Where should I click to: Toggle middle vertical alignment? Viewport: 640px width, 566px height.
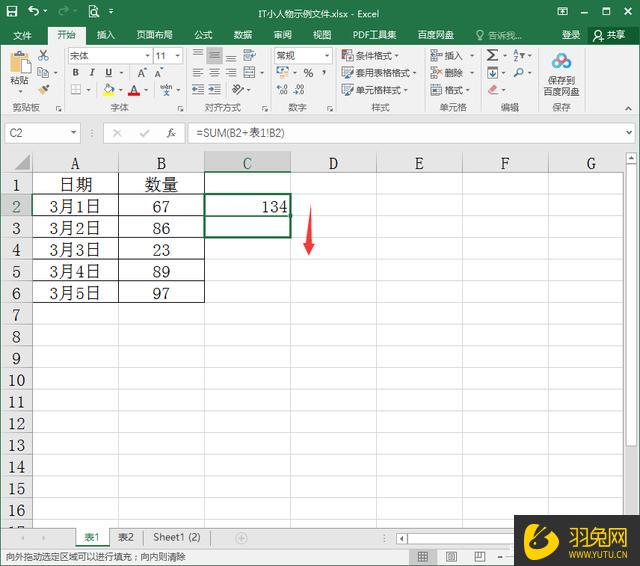pos(214,55)
